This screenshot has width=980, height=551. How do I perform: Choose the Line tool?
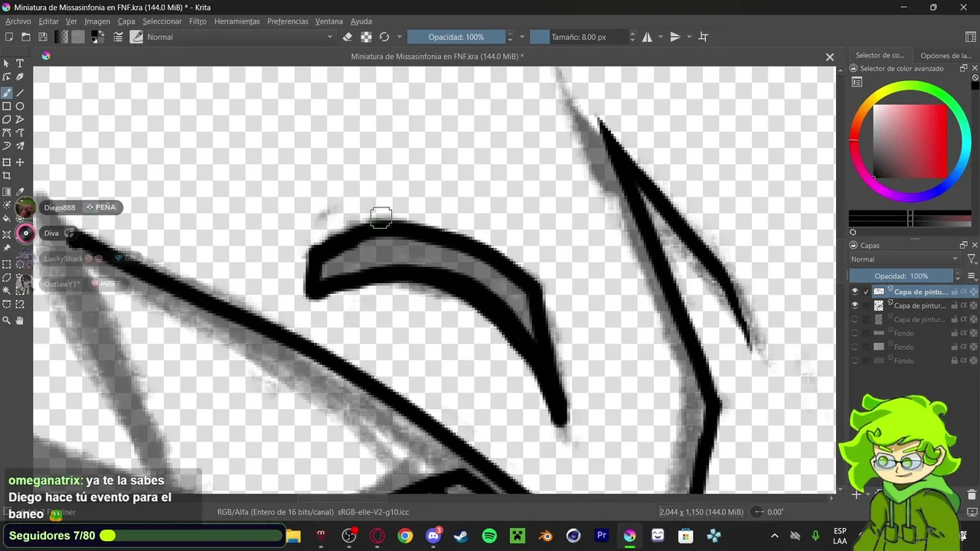point(20,93)
